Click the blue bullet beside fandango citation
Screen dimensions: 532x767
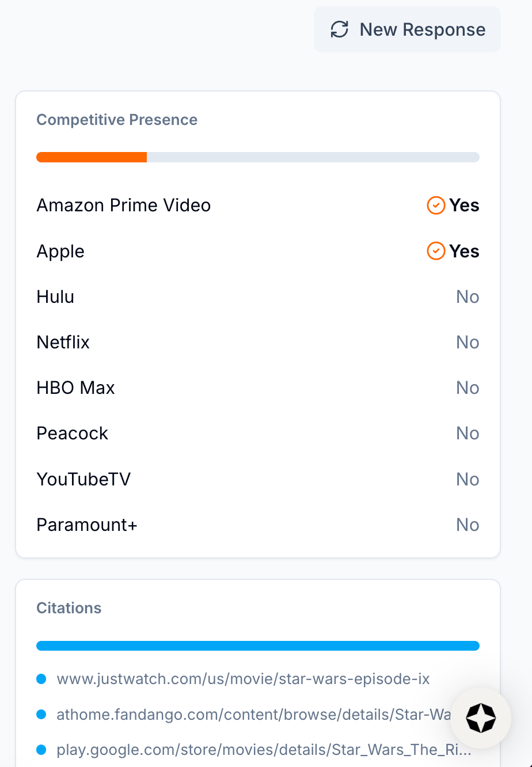pyautogui.click(x=41, y=715)
